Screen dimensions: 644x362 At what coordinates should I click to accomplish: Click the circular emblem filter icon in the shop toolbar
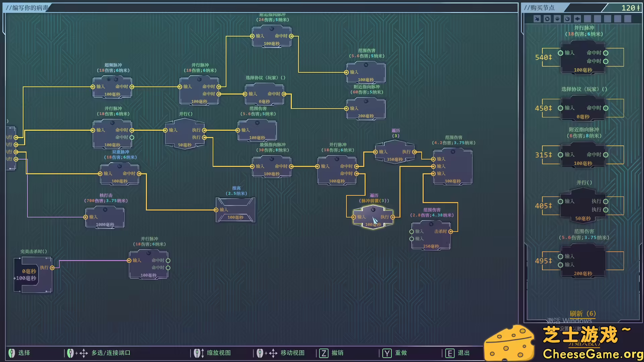pos(547,19)
